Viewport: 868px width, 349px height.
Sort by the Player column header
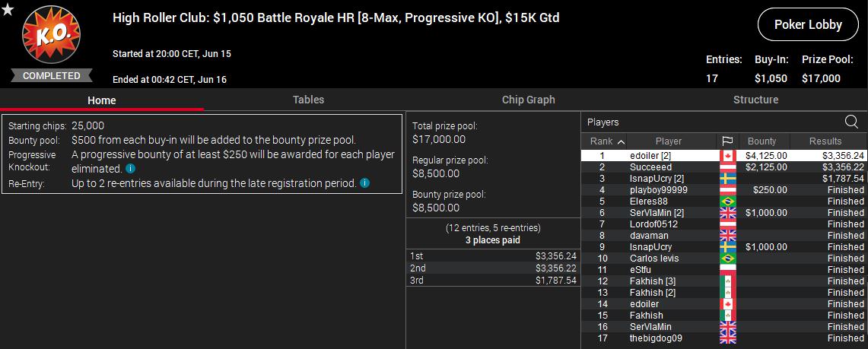pos(669,141)
